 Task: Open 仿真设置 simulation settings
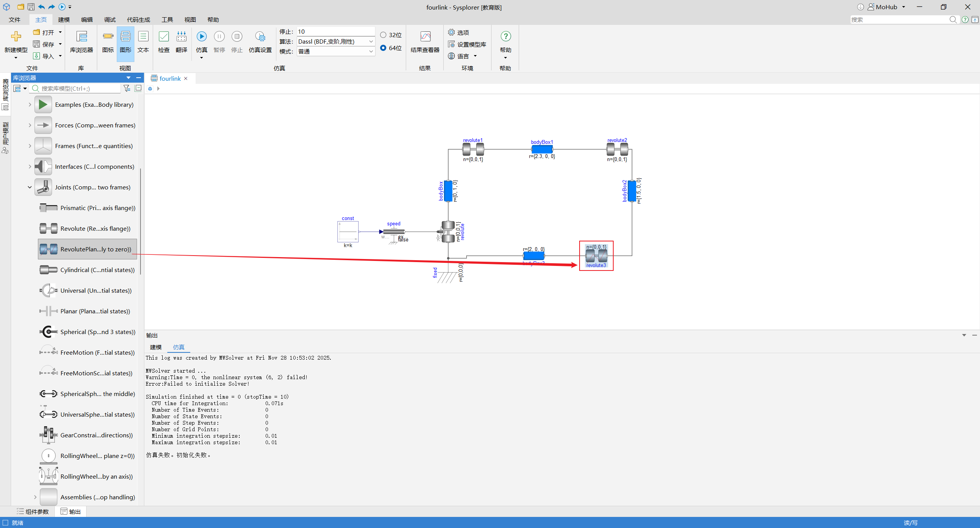click(x=260, y=42)
